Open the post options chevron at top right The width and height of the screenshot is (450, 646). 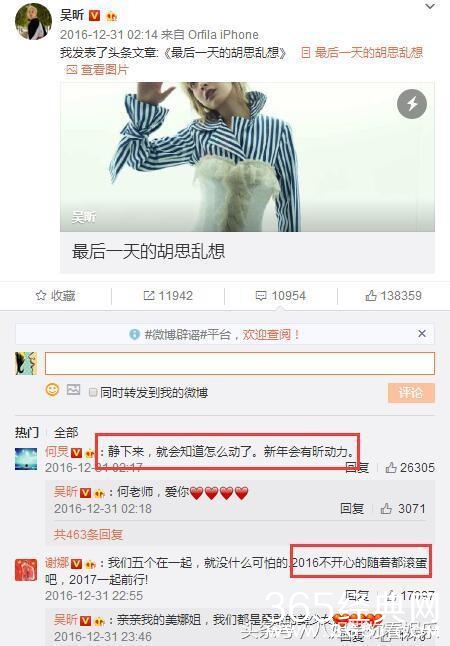coord(430,7)
